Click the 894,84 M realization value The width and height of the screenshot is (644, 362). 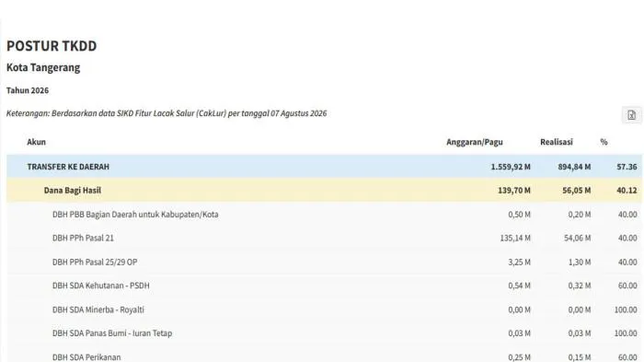574,167
